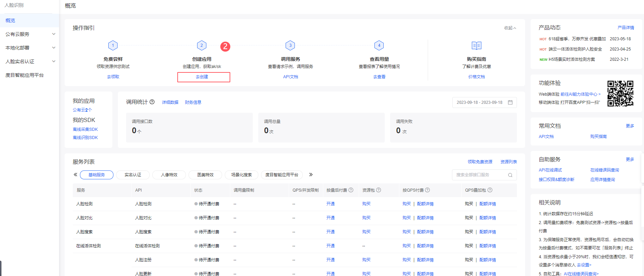The height and width of the screenshot is (276, 644).
Task: Switch to the 场景化搜索 tab
Action: [242, 175]
